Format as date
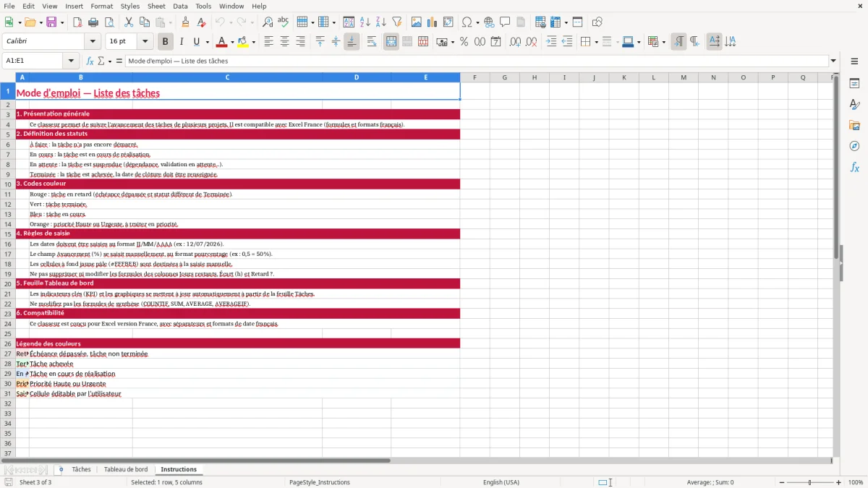Screen dimensions: 868x488 pyautogui.click(x=495, y=42)
